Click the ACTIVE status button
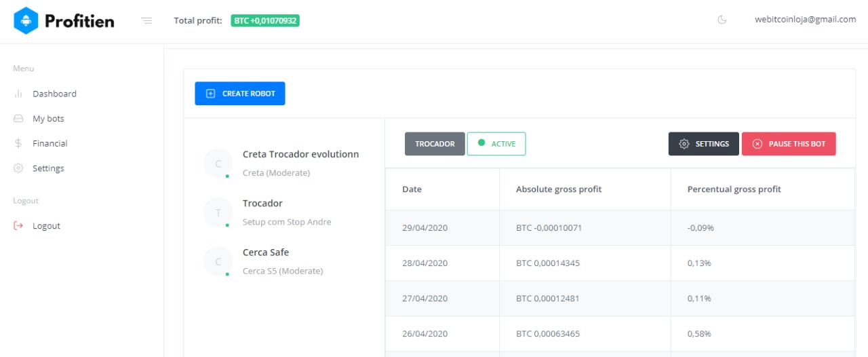Viewport: 868px width, 357px height. (x=496, y=144)
